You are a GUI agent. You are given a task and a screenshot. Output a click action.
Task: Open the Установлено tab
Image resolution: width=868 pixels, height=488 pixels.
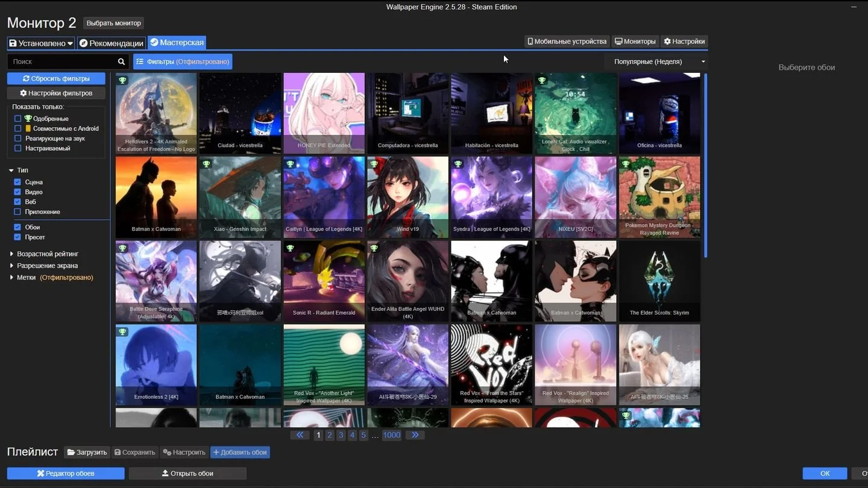[41, 43]
